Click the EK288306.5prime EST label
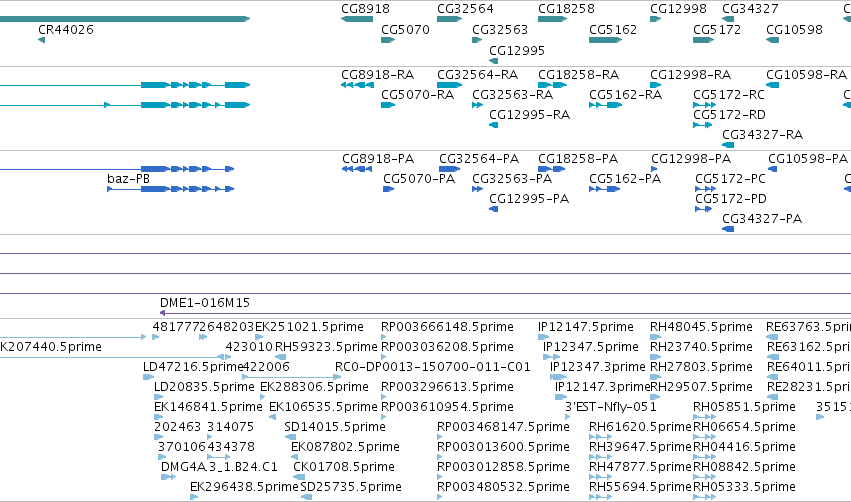The height and width of the screenshot is (502, 851). tap(314, 387)
